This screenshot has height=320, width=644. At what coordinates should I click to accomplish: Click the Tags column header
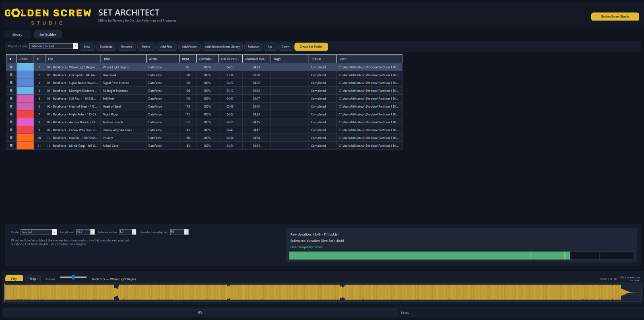[x=290, y=59]
